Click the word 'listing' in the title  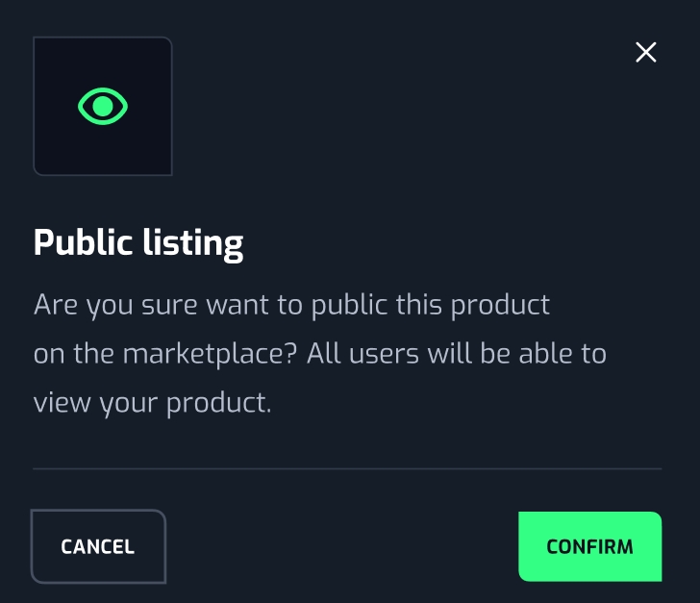tap(196, 242)
